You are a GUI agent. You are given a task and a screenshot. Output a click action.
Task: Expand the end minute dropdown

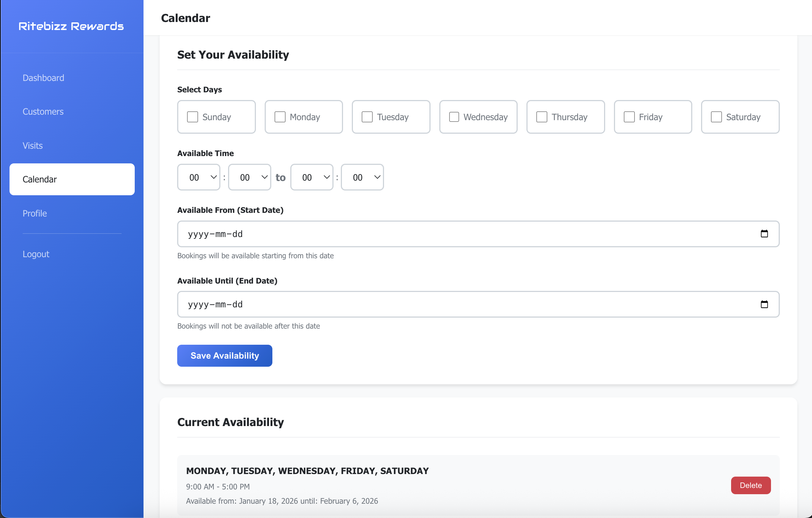[x=362, y=177]
